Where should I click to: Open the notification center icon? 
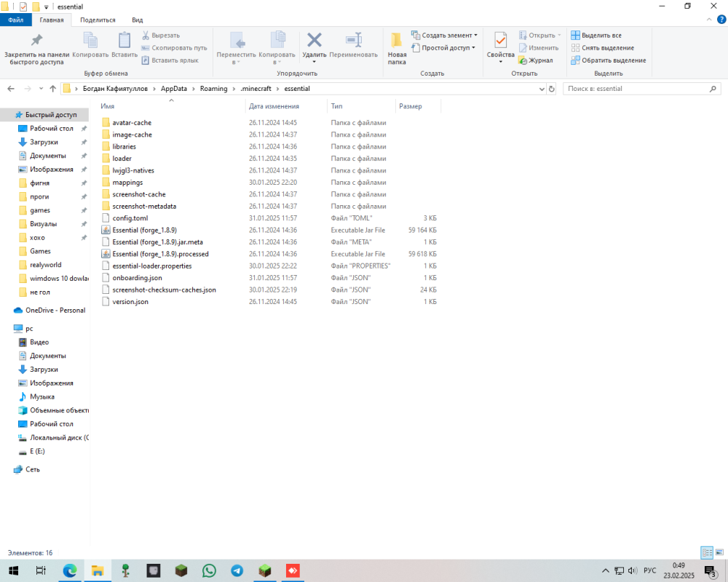pyautogui.click(x=710, y=571)
